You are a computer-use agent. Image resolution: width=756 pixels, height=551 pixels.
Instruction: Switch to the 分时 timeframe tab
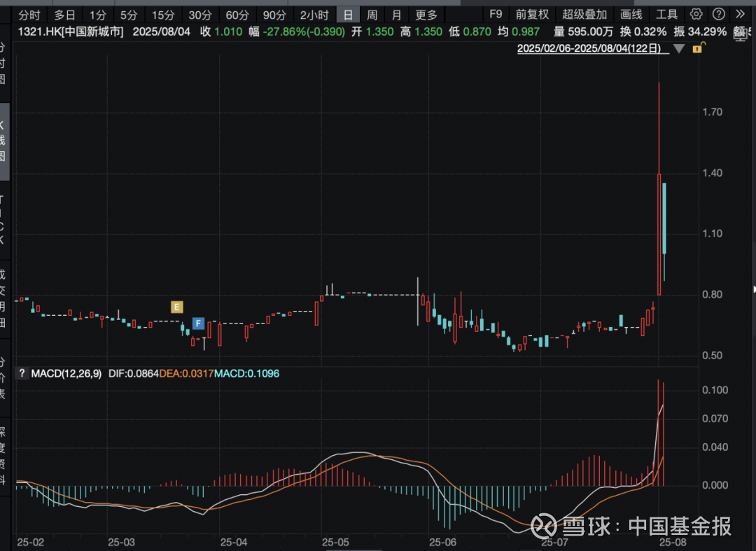(29, 15)
